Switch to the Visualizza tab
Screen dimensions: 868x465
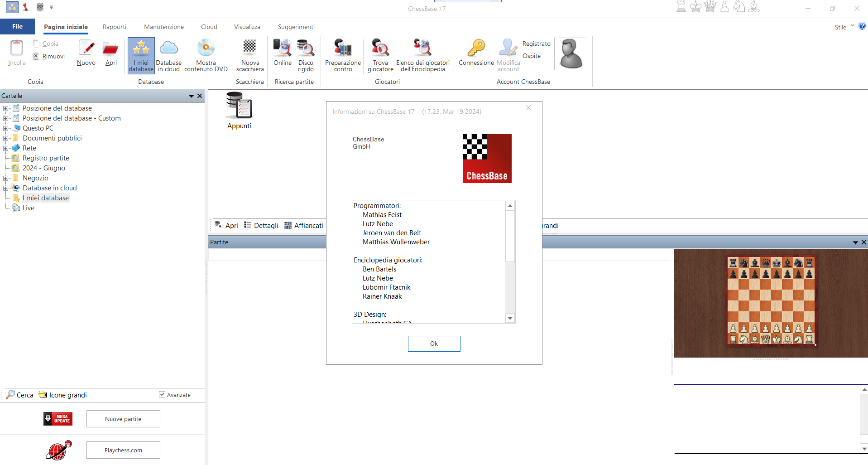pos(247,27)
